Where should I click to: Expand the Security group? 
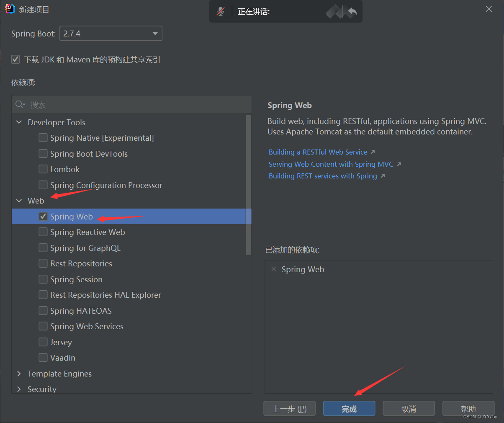coord(19,389)
